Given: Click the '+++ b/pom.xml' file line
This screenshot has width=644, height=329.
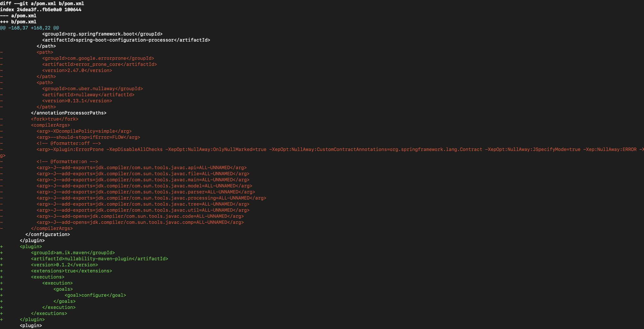Looking at the screenshot, I should click(18, 22).
